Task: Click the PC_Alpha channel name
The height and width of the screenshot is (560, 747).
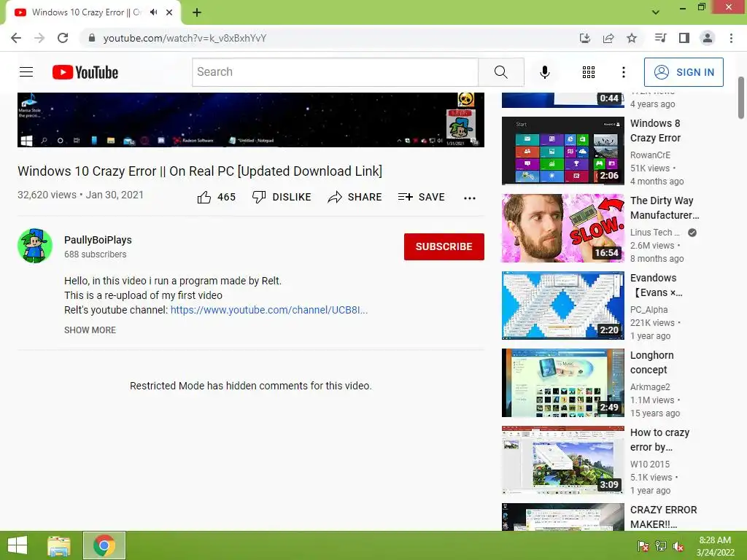Action: pyautogui.click(x=649, y=309)
